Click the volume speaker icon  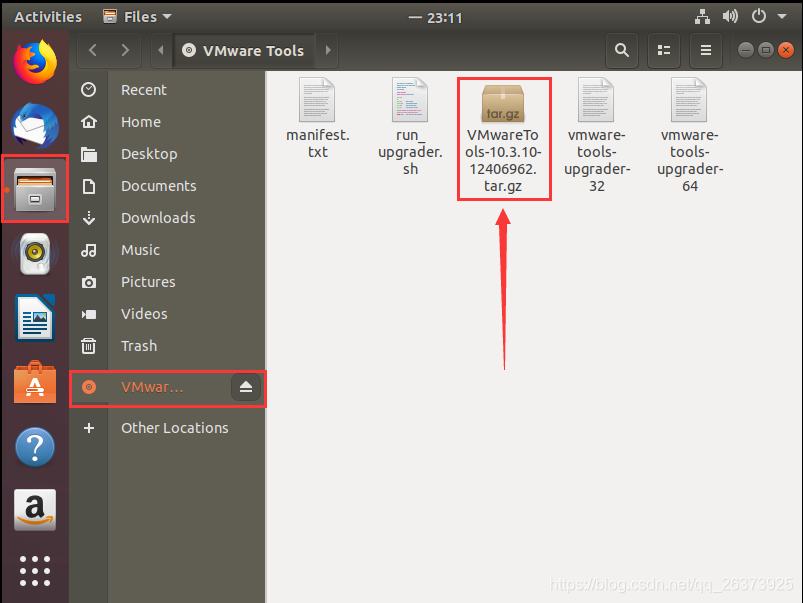(730, 17)
